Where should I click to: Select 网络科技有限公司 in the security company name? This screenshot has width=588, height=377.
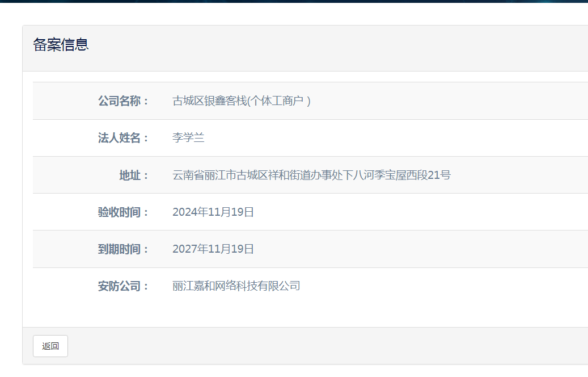257,286
